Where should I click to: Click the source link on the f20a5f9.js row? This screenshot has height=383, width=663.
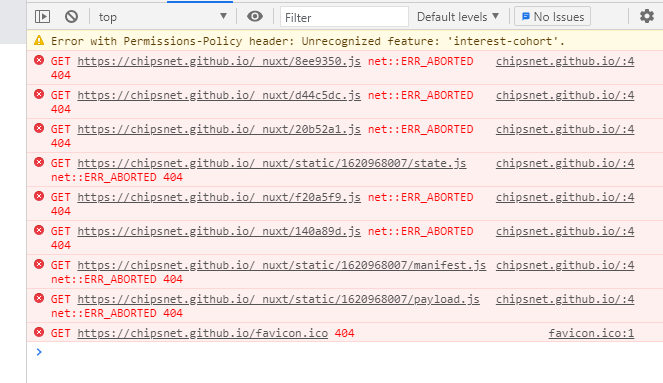coord(565,197)
